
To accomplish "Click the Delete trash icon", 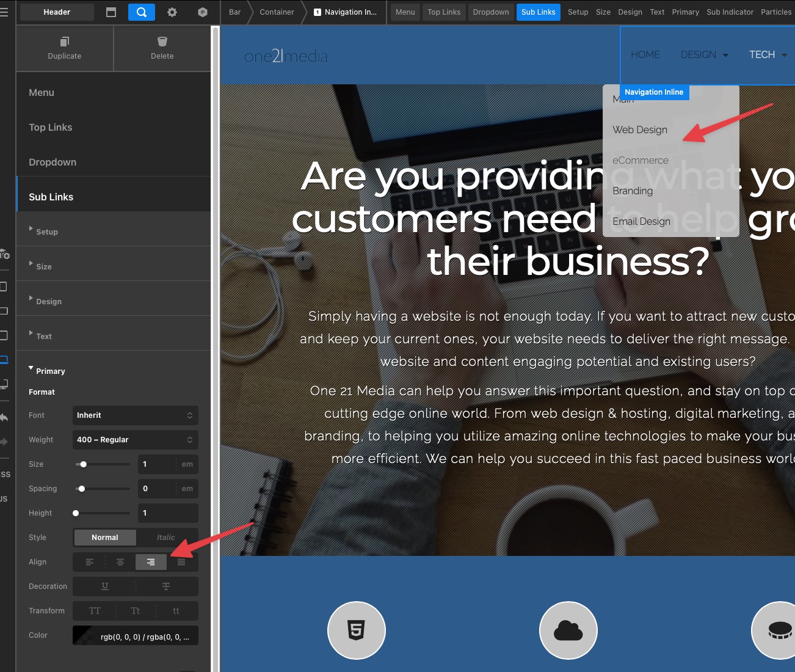I will click(x=162, y=42).
